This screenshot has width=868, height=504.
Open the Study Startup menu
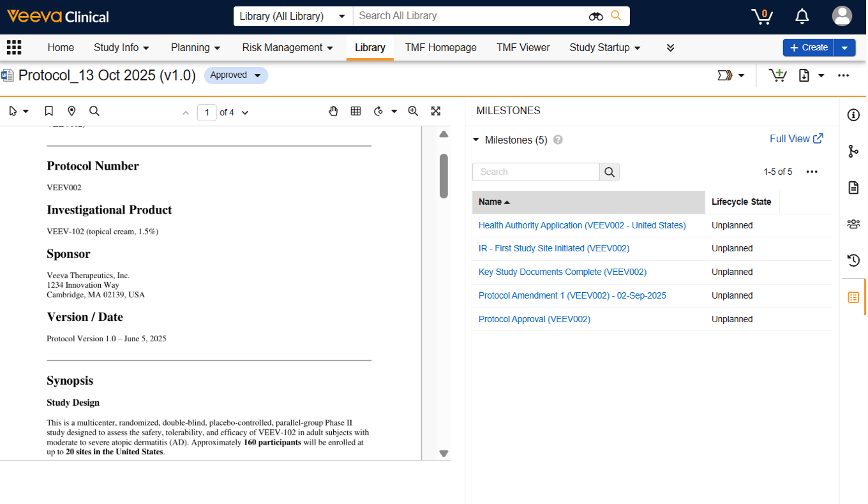tap(605, 48)
